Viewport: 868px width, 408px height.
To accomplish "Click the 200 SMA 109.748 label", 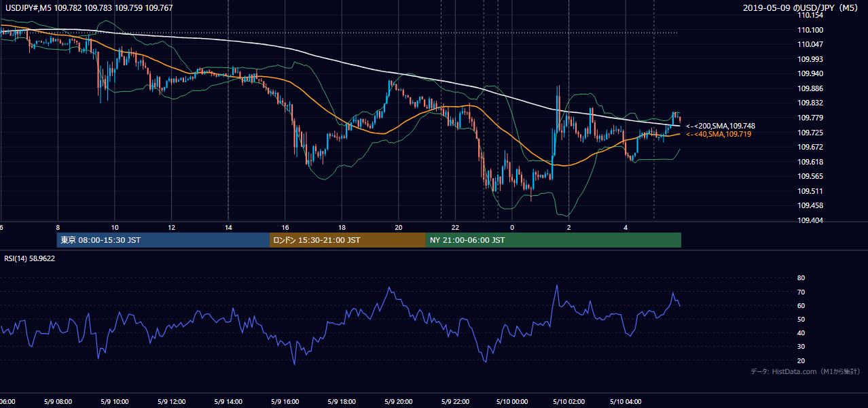I will (x=720, y=126).
